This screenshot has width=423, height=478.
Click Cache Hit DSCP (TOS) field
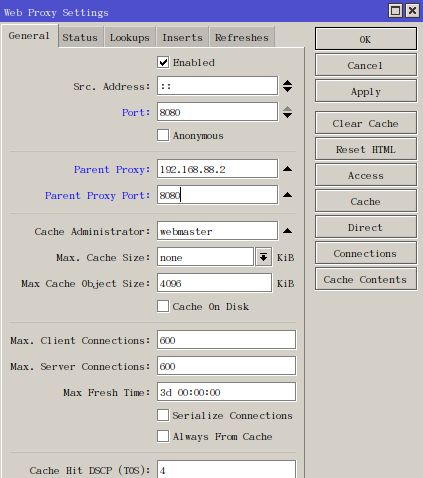(226, 469)
